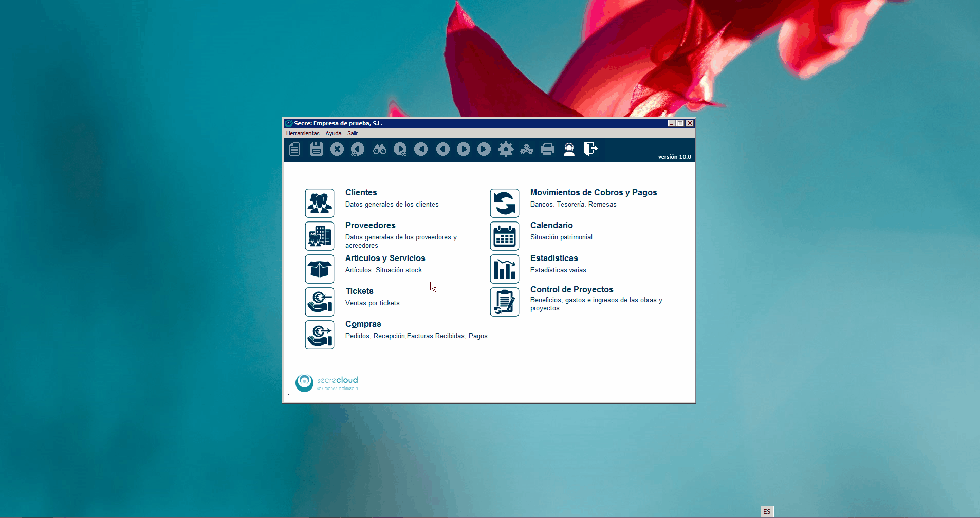Open the Tickets link
Image resolution: width=980 pixels, height=518 pixels.
[x=359, y=291]
